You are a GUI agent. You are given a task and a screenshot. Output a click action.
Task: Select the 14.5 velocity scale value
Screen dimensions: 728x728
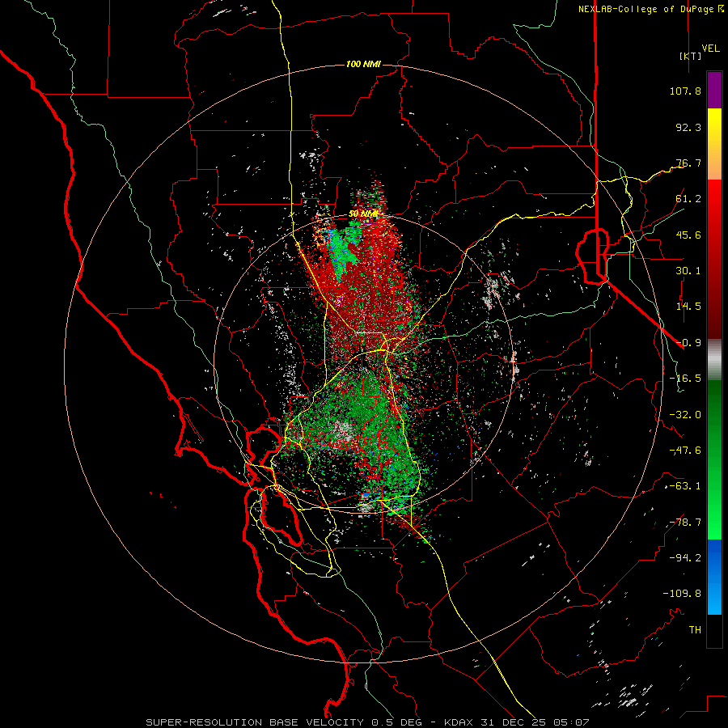(x=688, y=307)
